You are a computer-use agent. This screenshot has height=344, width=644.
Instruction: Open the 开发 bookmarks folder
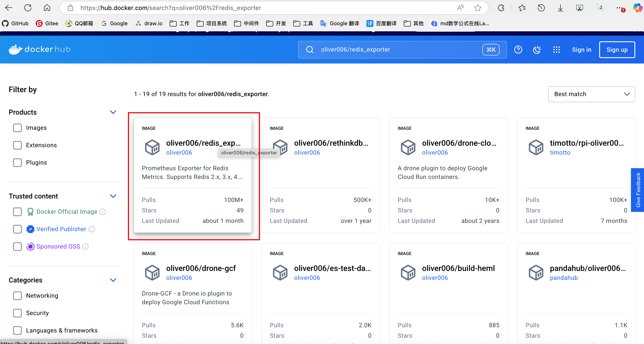(276, 23)
